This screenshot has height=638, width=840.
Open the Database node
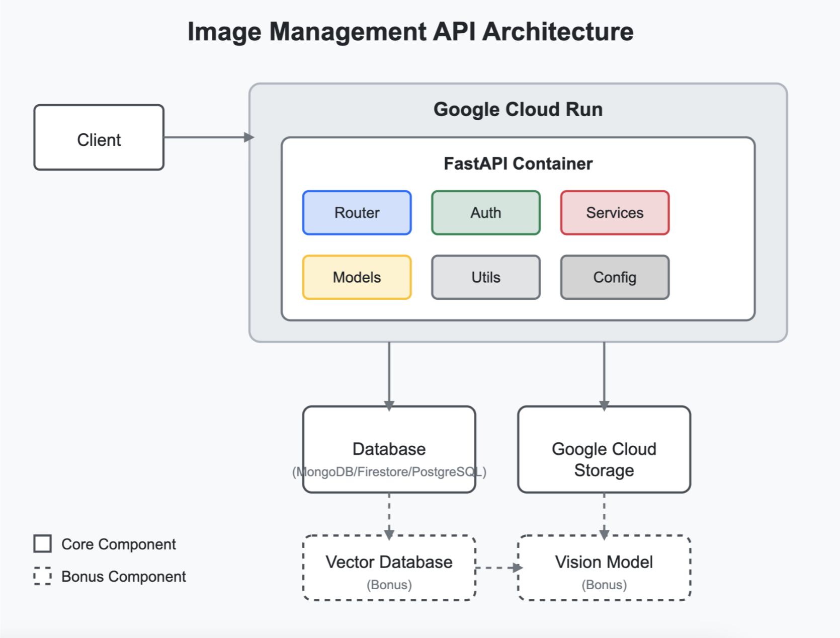click(x=389, y=449)
